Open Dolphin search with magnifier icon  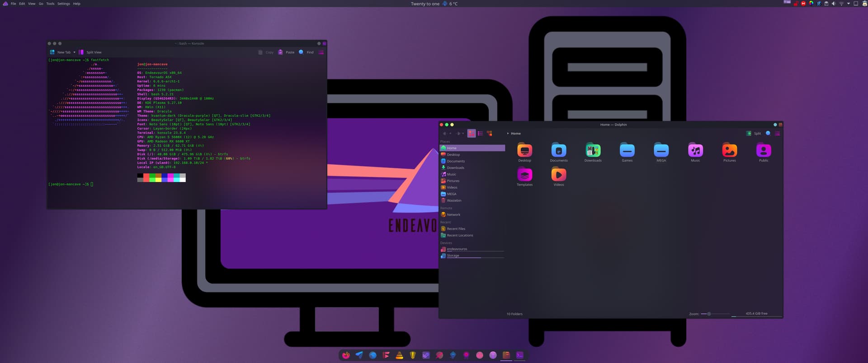click(x=768, y=133)
